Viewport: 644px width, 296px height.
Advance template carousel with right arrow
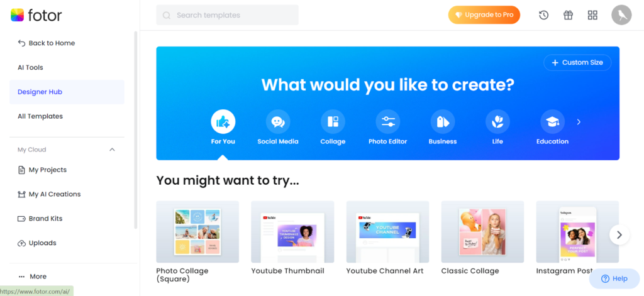619,235
